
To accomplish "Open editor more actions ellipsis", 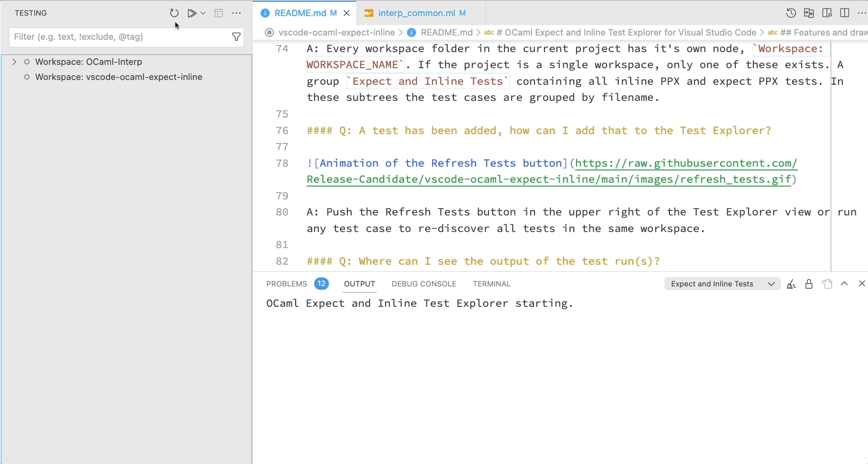I will tap(862, 13).
